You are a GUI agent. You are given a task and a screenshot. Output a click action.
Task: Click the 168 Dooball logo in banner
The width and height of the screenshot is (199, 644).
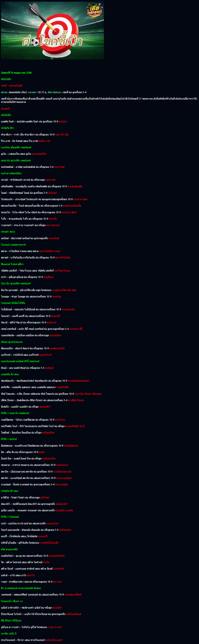click(x=95, y=10)
